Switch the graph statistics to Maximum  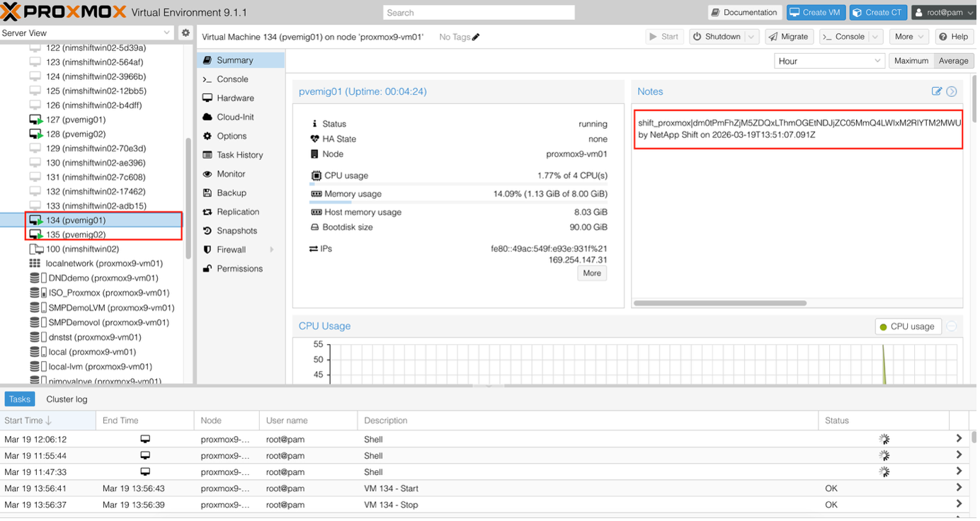coord(911,61)
